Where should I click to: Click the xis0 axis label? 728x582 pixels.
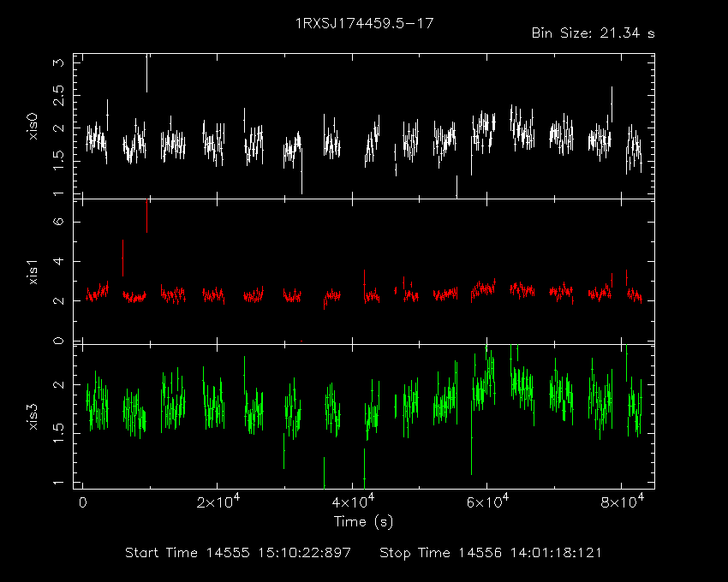pos(33,127)
